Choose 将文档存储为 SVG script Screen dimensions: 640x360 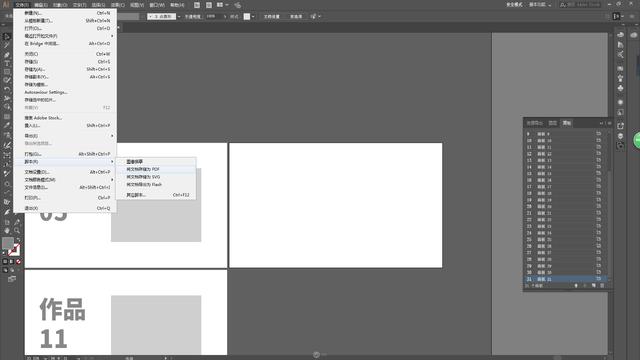pyautogui.click(x=156, y=177)
